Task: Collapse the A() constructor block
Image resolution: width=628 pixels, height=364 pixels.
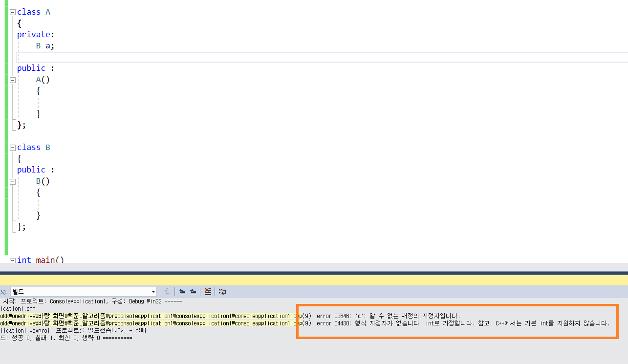Action: (x=13, y=80)
